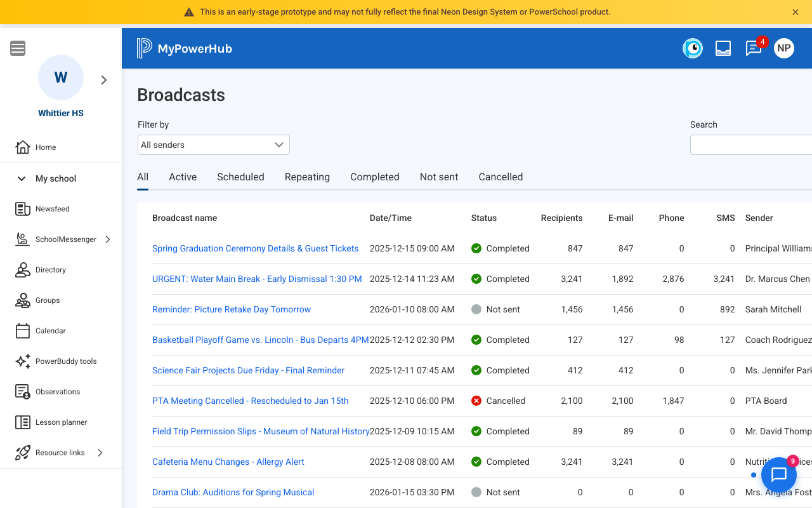Click the NP user avatar
812x508 pixels.
[x=784, y=48]
